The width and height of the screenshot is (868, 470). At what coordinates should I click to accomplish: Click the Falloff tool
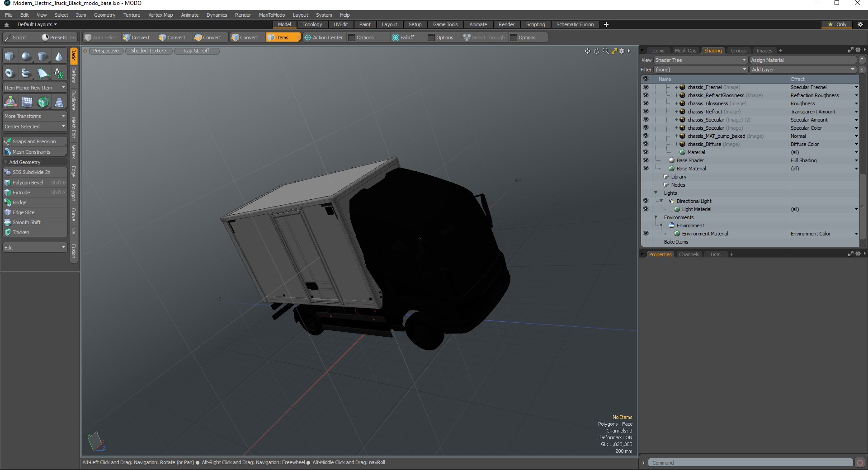[403, 38]
